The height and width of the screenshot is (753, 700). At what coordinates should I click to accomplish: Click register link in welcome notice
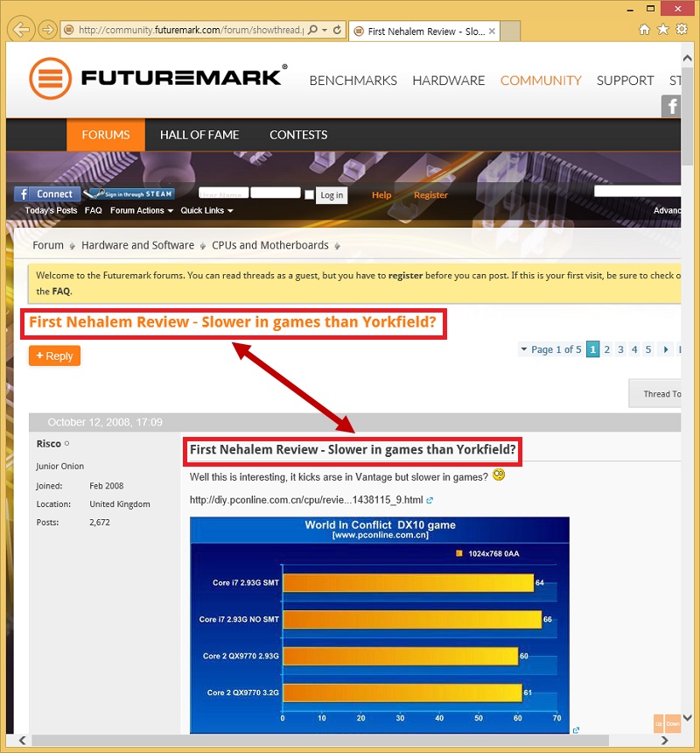click(405, 276)
